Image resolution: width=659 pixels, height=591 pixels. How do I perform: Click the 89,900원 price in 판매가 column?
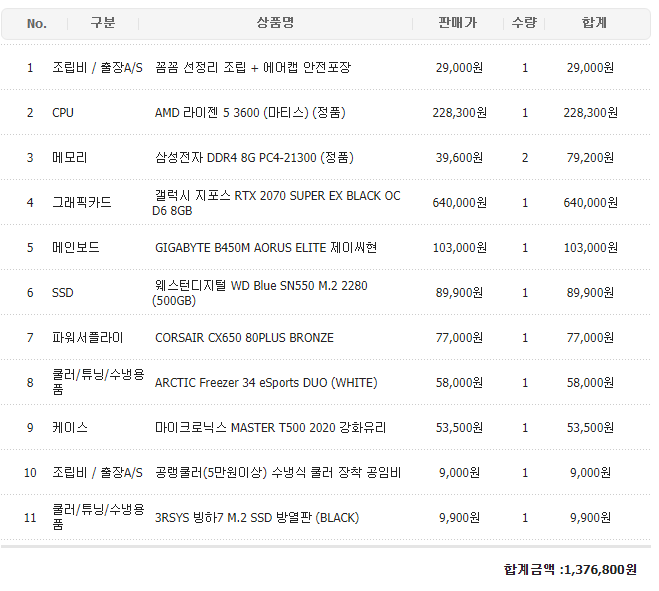point(459,293)
